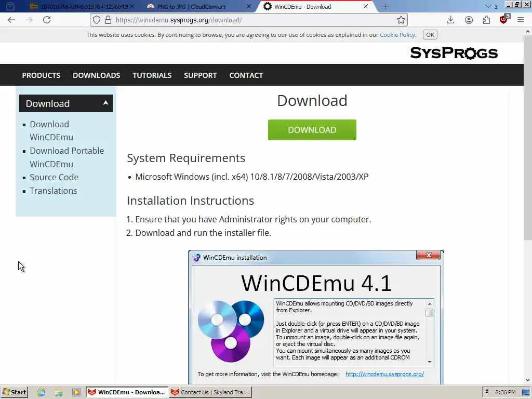The height and width of the screenshot is (399, 532).
Task: Open the browser hamburger menu
Action: (x=521, y=20)
